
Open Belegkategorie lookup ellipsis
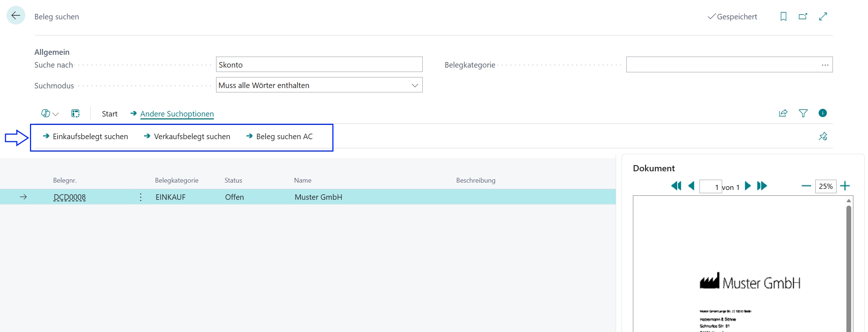tap(825, 65)
